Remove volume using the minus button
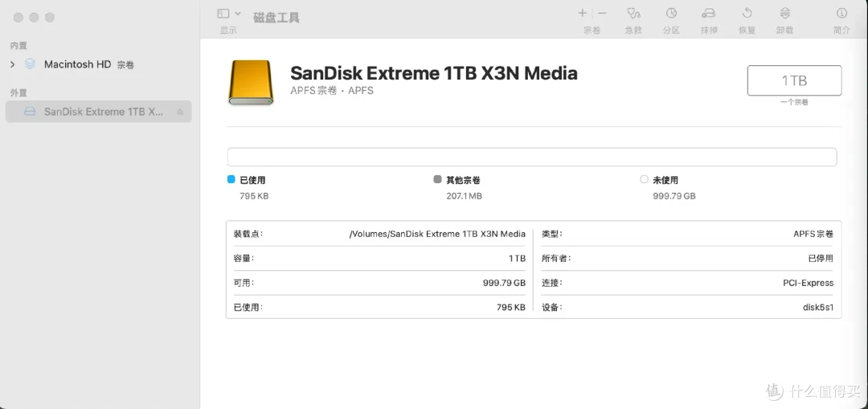Viewport: 868px width, 409px height. [x=602, y=14]
